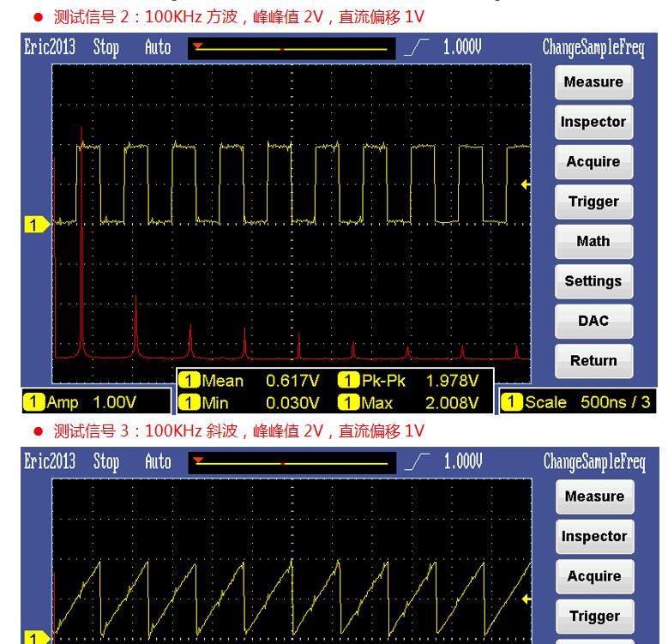Open Inspector in second oscilloscope panel
This screenshot has height=644, width=668.
595,537
